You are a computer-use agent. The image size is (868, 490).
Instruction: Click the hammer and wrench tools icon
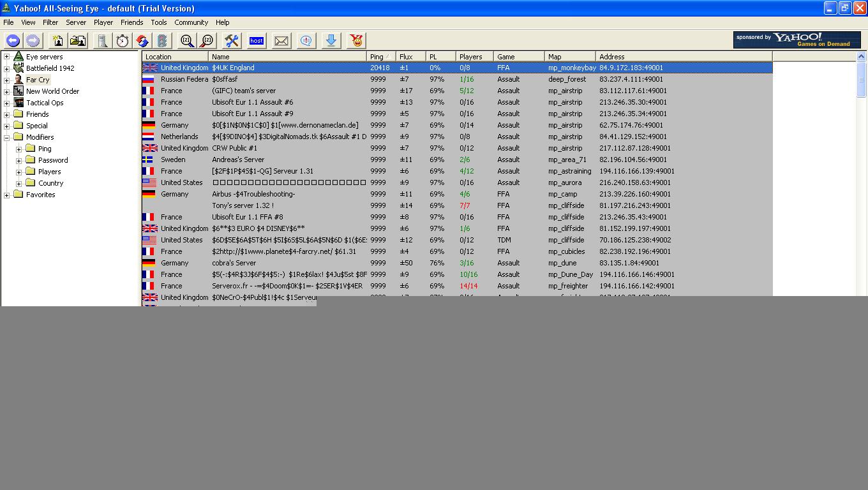pyautogui.click(x=231, y=41)
